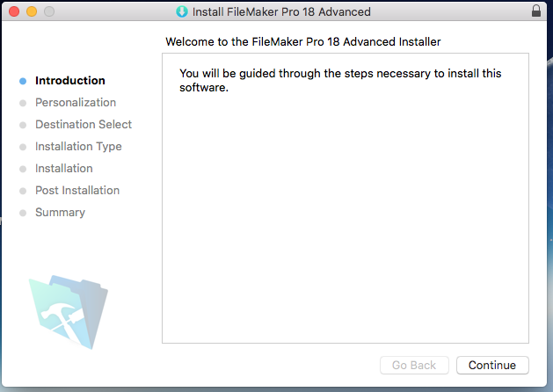Click the Continue button
Screen dimensions: 553x392
tap(492, 366)
